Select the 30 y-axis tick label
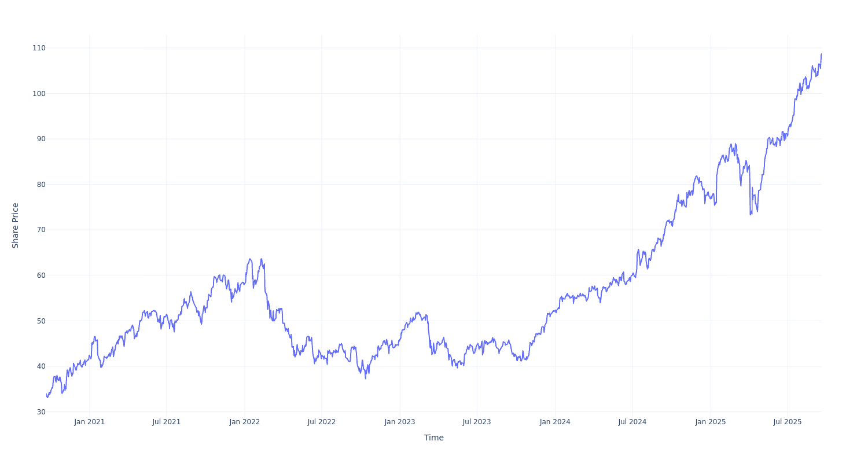The height and width of the screenshot is (463, 868). click(x=41, y=412)
